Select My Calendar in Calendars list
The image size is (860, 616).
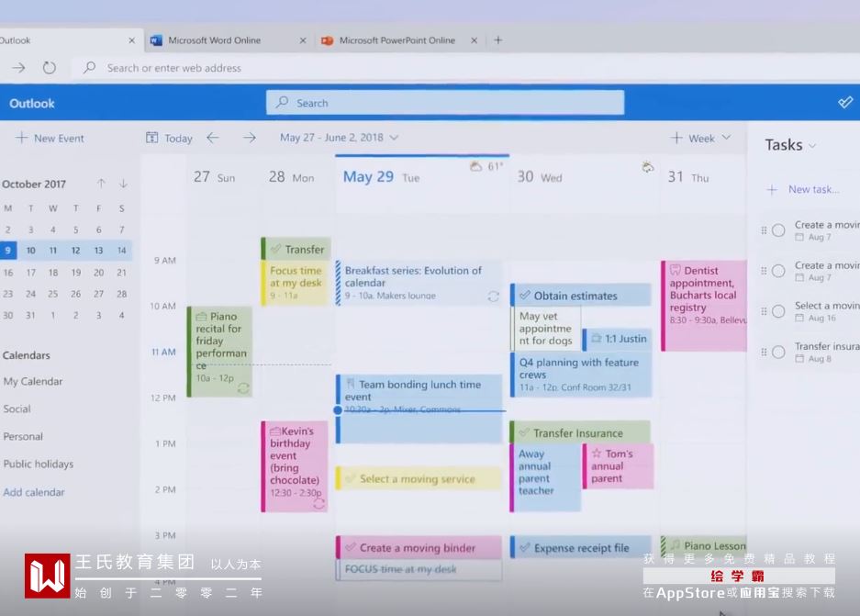click(33, 381)
